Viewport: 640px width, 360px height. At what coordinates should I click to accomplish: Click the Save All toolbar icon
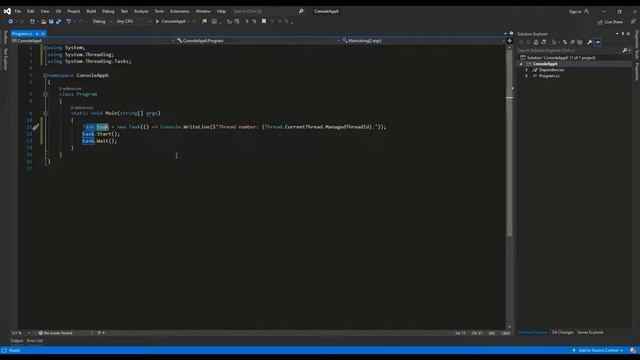coord(58,21)
